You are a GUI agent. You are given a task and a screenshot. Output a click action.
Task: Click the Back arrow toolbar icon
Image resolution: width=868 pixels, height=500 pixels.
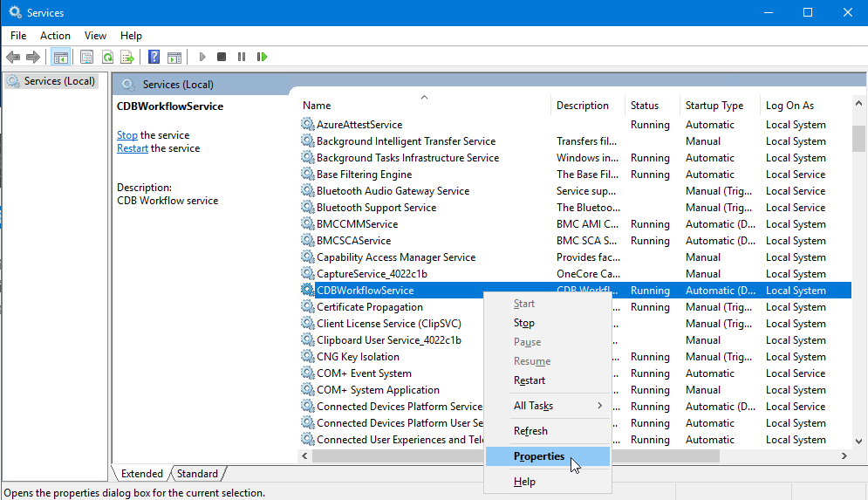coord(13,57)
